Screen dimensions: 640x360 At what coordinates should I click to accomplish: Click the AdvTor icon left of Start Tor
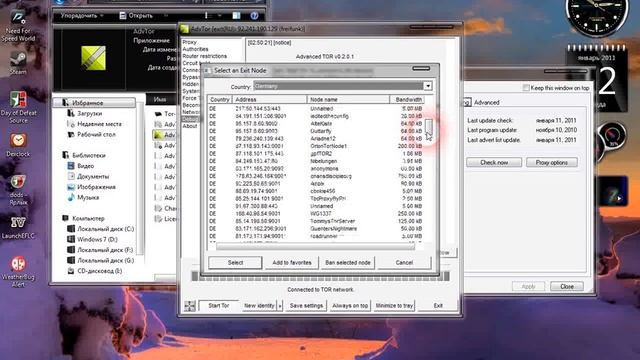[190, 306]
